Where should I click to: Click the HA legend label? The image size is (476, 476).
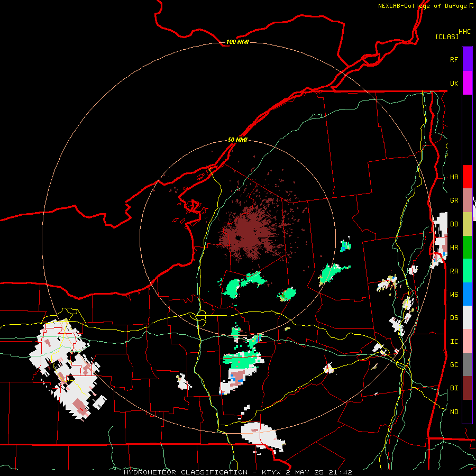[454, 177]
